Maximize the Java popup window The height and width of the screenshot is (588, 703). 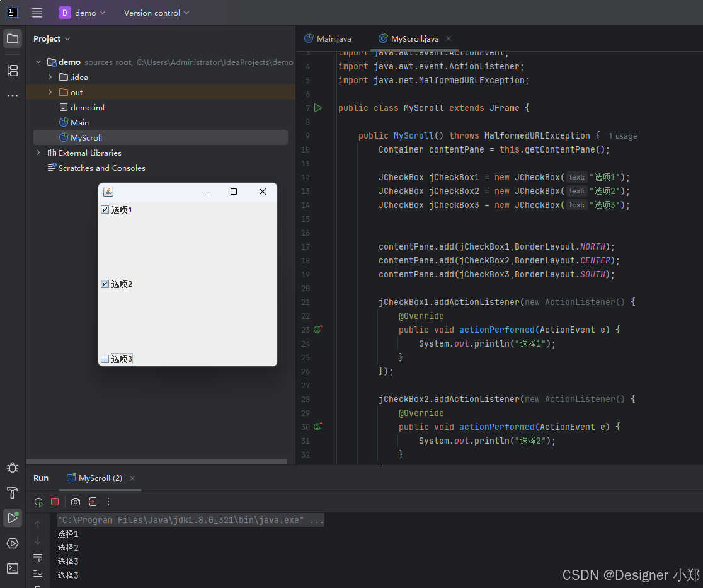pos(234,192)
